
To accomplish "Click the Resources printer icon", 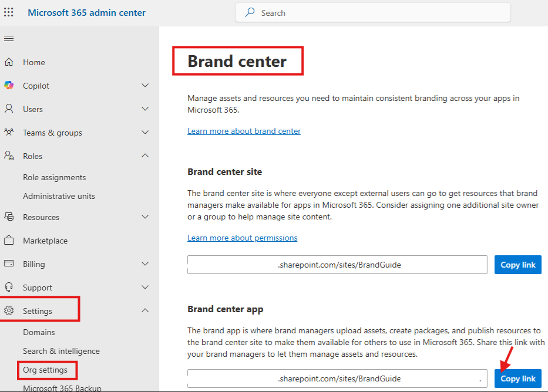I will (x=9, y=217).
